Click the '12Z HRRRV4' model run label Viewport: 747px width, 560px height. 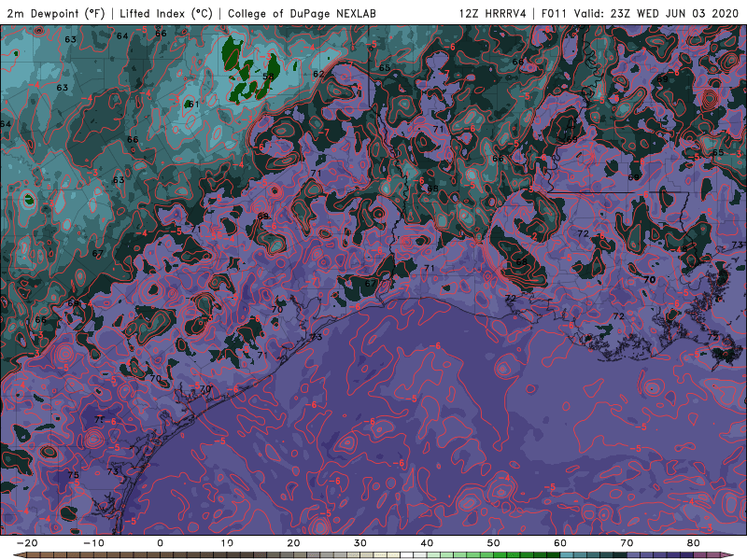click(x=493, y=13)
